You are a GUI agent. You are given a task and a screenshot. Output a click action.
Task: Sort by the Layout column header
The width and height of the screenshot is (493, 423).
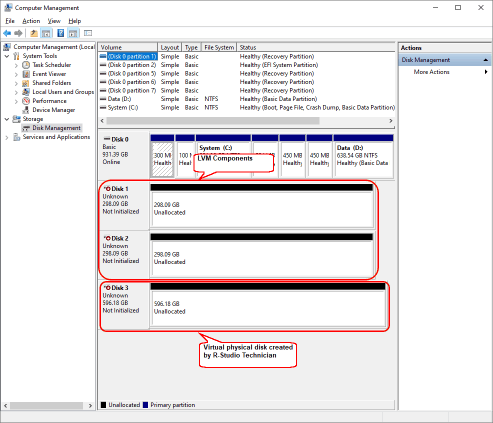(x=170, y=47)
